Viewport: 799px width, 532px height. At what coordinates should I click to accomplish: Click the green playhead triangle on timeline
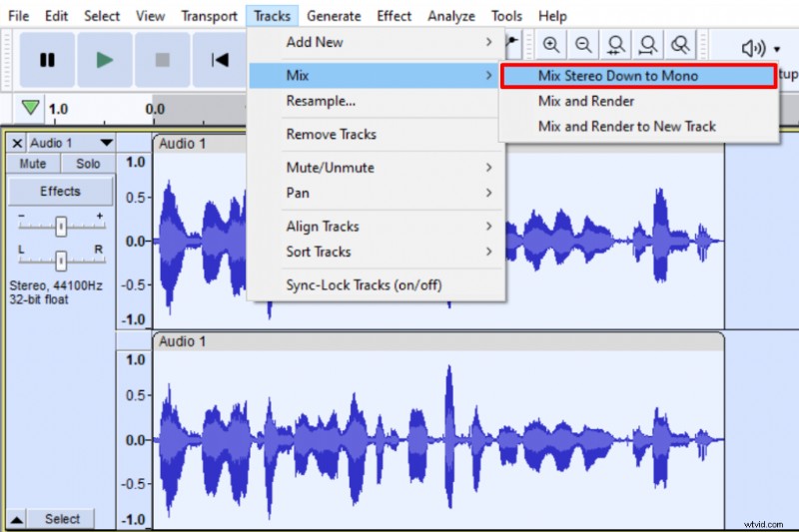coord(31,108)
